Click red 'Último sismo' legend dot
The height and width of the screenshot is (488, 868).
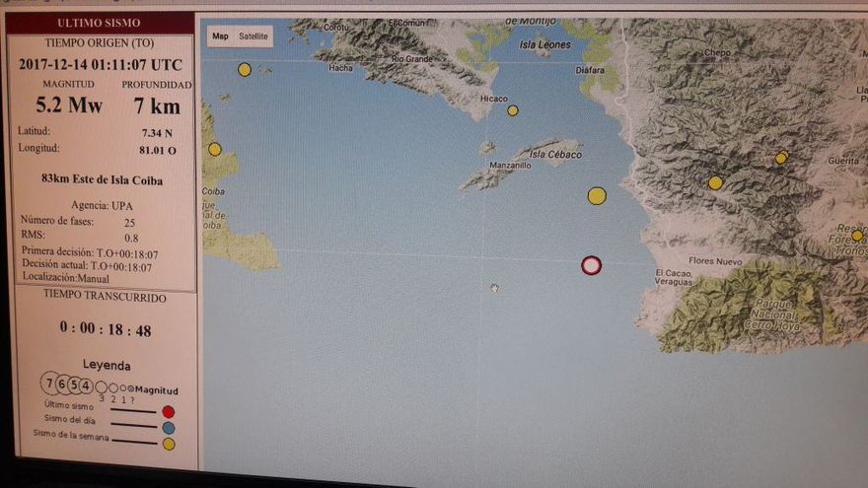[168, 411]
